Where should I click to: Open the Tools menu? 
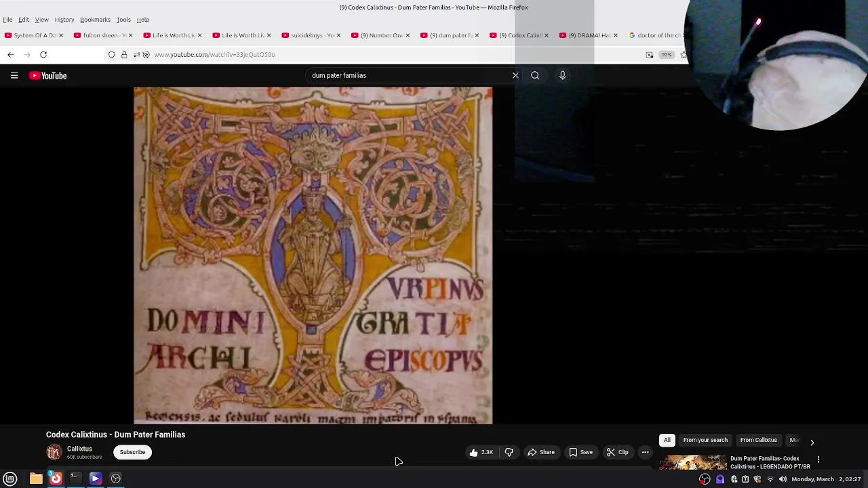click(123, 20)
